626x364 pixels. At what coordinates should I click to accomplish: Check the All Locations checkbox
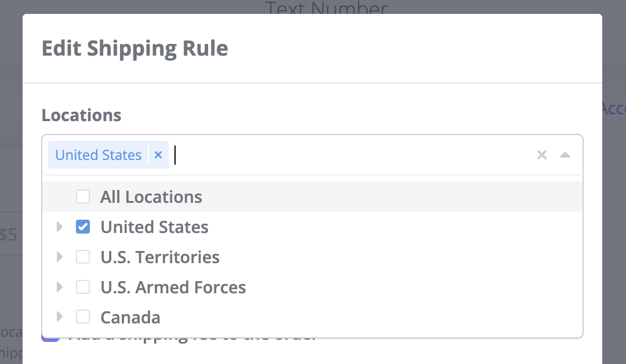[x=83, y=196]
